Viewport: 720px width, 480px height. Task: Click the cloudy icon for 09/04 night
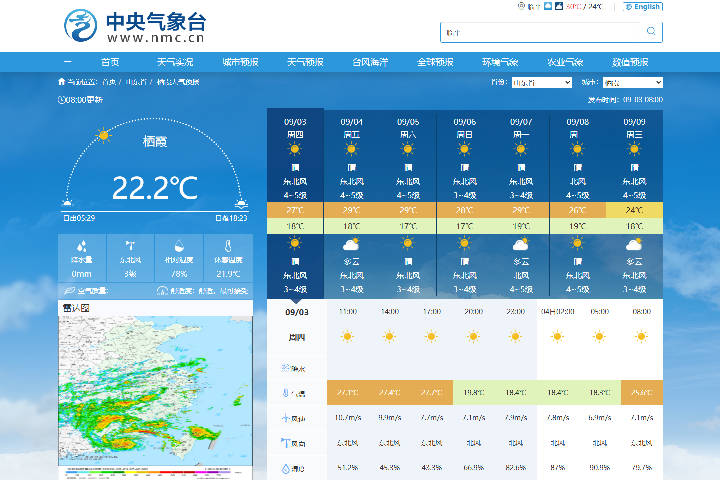click(351, 244)
